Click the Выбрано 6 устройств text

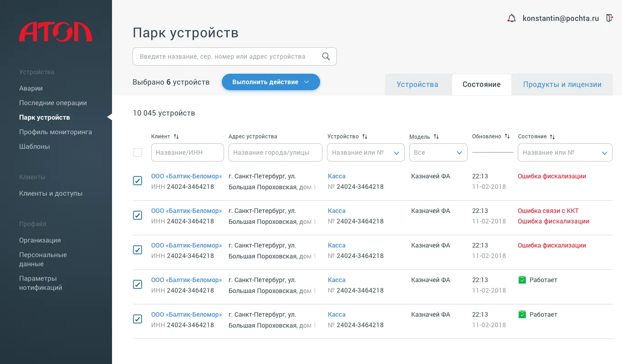click(171, 82)
